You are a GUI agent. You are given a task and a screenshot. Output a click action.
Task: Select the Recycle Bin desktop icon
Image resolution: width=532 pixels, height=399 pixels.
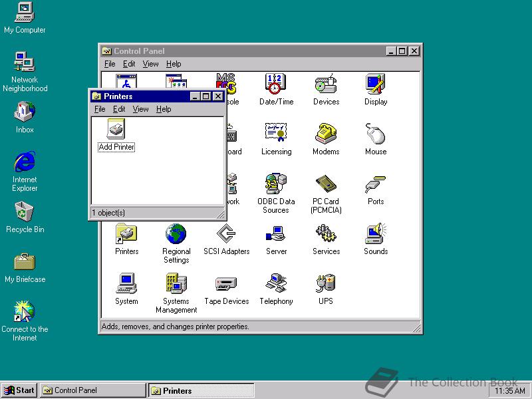(25, 217)
